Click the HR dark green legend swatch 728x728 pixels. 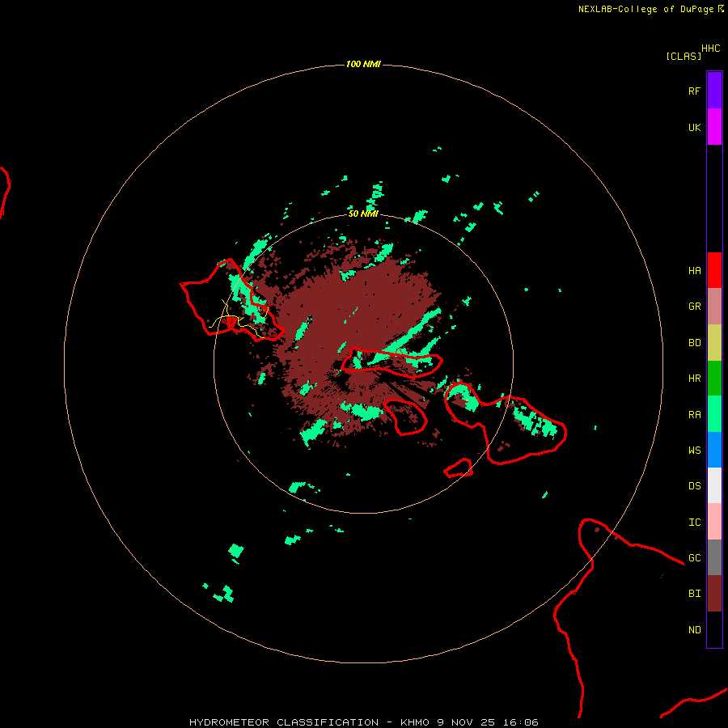point(714,379)
